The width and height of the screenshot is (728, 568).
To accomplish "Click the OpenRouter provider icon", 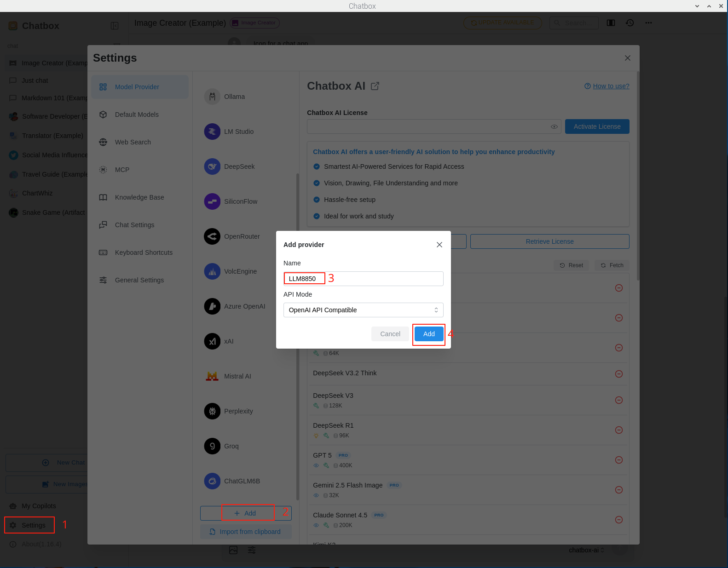I will (212, 236).
